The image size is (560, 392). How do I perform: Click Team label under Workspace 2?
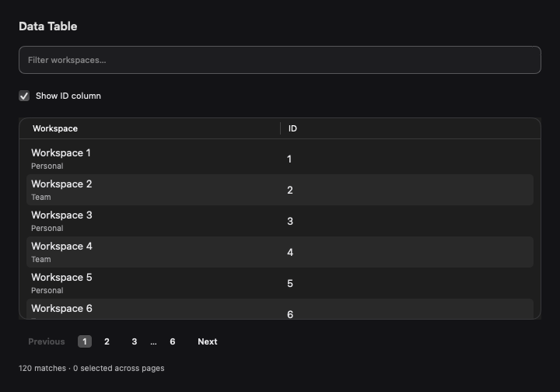[41, 197]
